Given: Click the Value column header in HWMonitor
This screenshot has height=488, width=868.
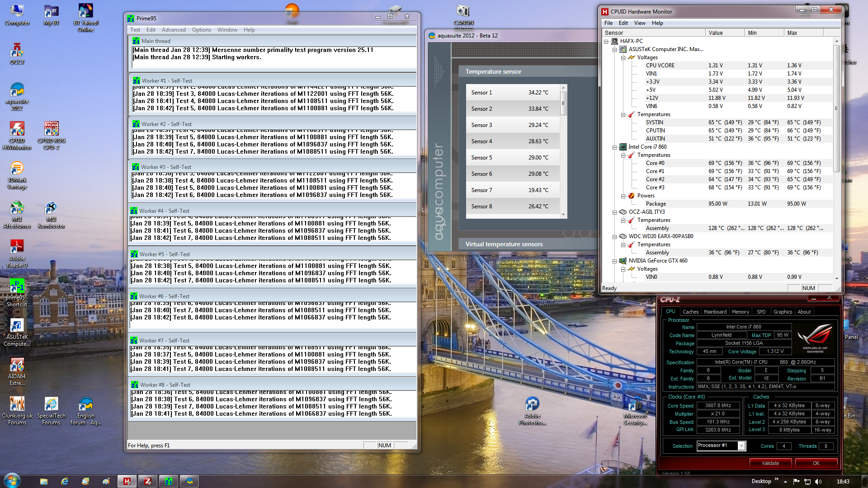Looking at the screenshot, I should coord(725,33).
